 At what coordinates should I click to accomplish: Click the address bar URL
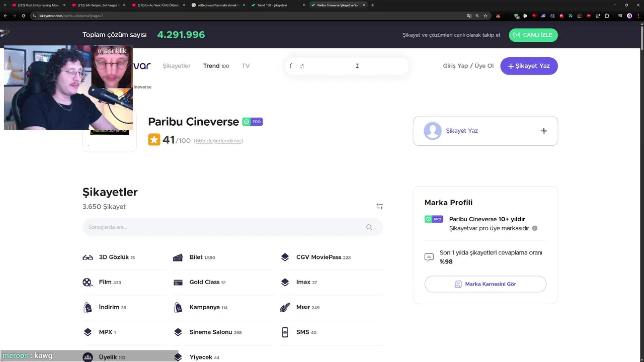click(x=70, y=16)
